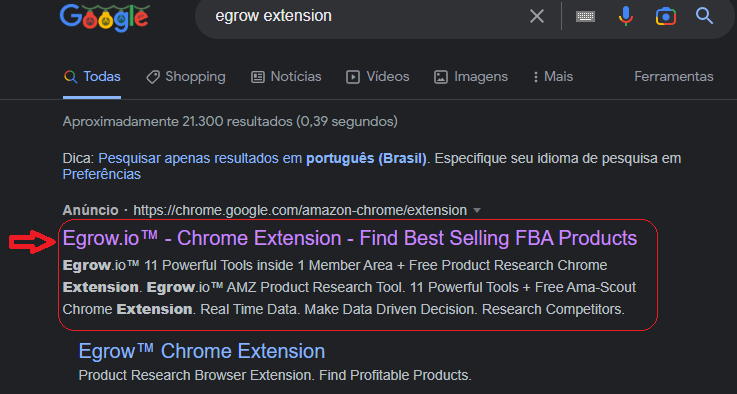Click into the search box containing 'egrow extension'
The image size is (737, 394).
click(362, 16)
